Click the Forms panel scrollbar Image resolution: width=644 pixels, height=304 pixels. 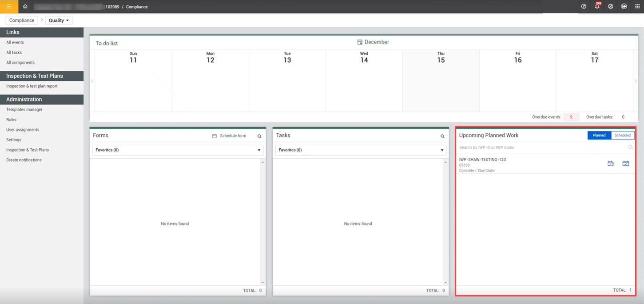[263, 222]
